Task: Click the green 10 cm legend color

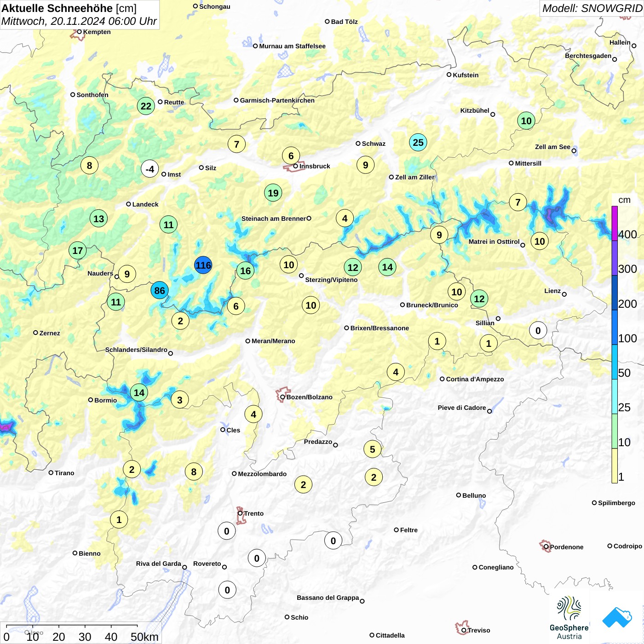Action: pyautogui.click(x=615, y=431)
